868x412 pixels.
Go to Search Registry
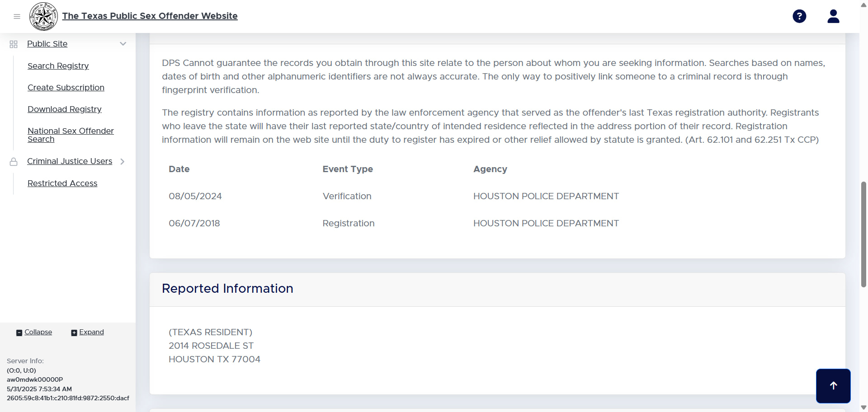(x=58, y=66)
